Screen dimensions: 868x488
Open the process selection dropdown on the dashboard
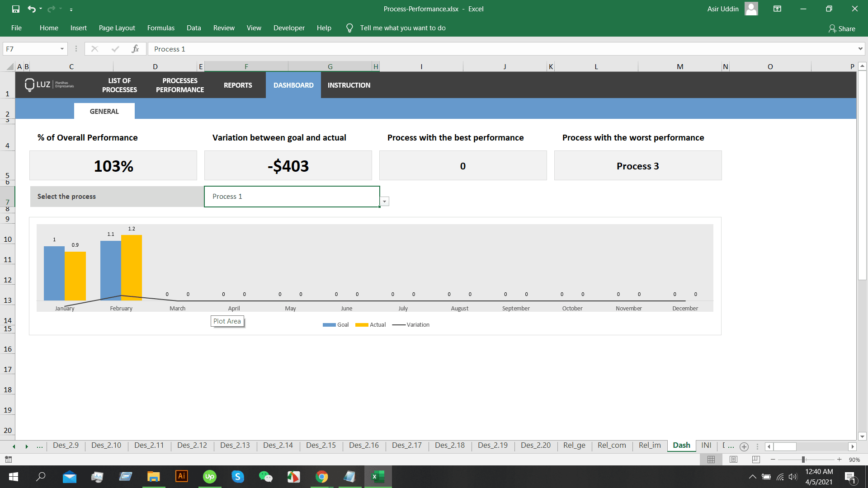pos(384,201)
